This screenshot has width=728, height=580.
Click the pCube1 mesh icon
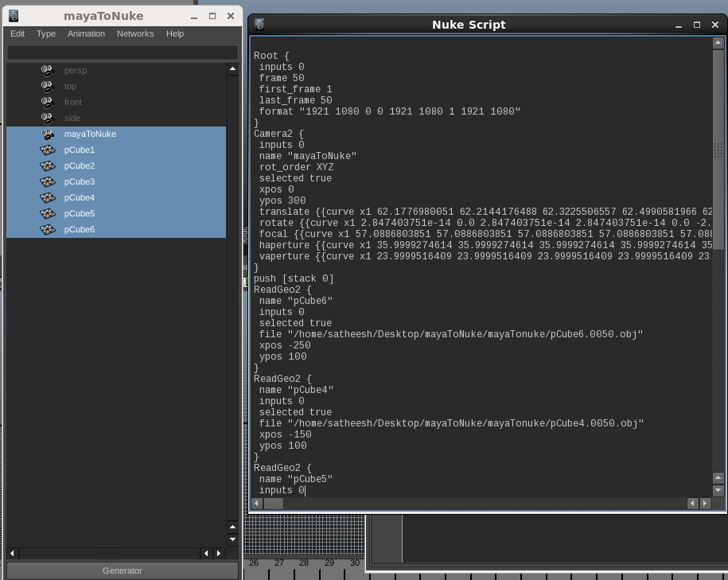tap(48, 150)
